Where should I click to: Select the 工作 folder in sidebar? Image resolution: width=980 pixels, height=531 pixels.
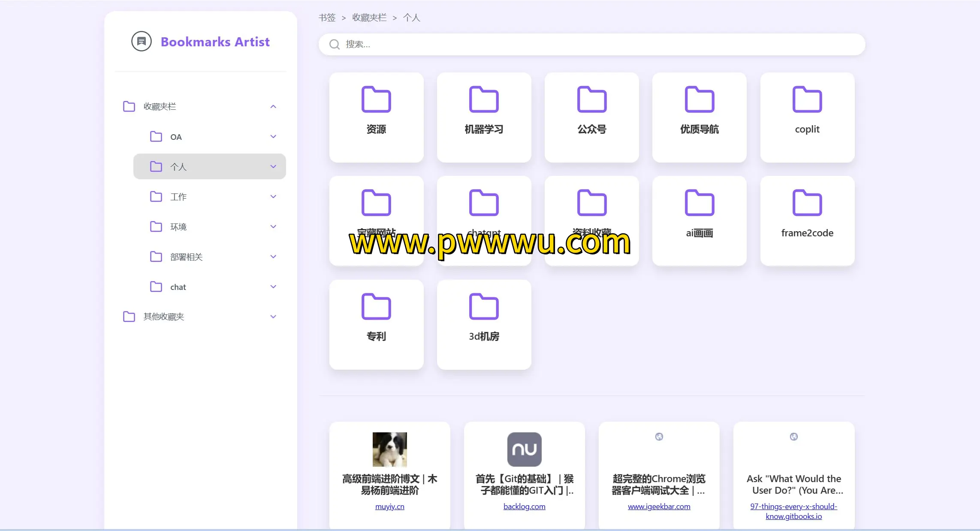178,197
